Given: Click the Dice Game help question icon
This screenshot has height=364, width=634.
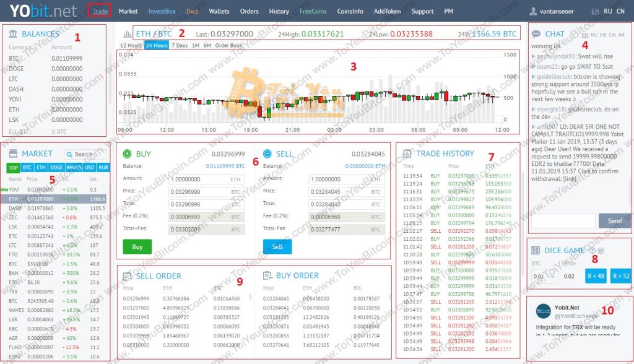Looking at the screenshot, I should pos(593,250).
